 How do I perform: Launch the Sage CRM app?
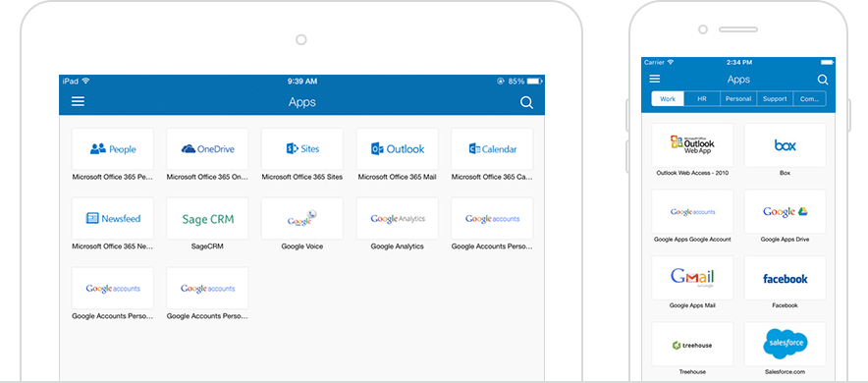click(207, 219)
